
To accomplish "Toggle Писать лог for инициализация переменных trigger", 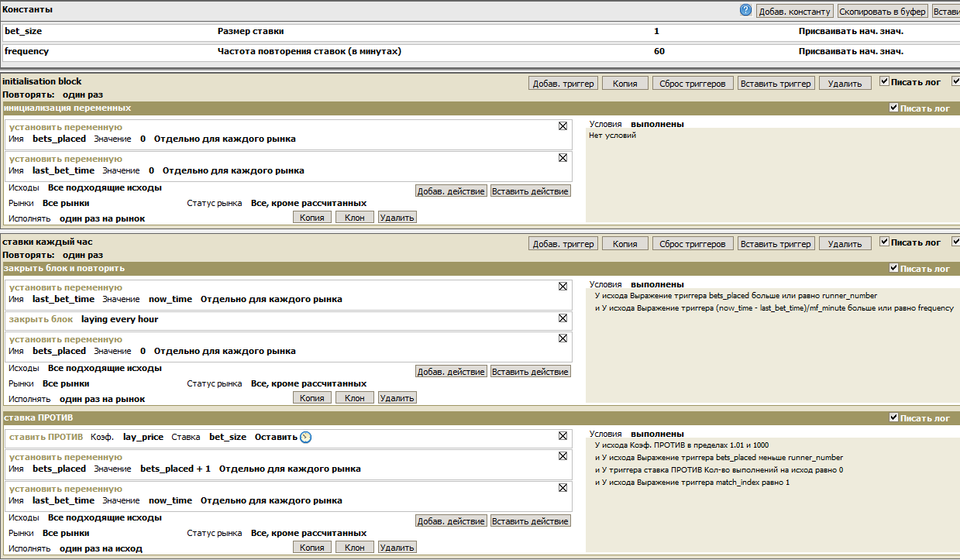I will [x=894, y=108].
